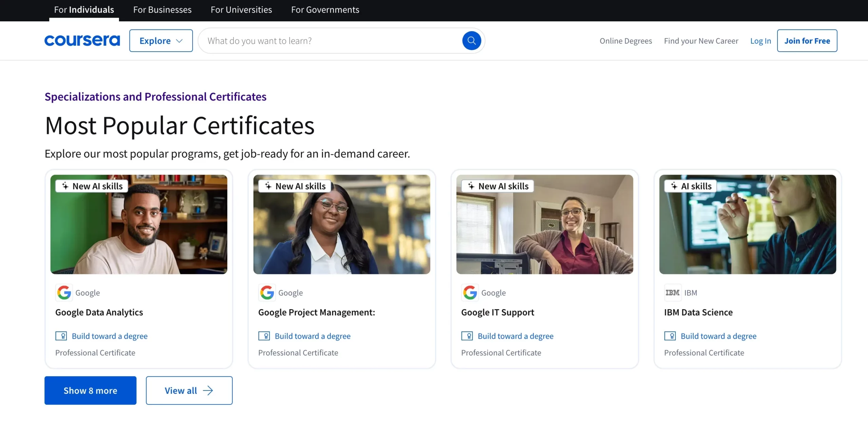
Task: Open Build toward a degree for Data Analytics
Action: 110,336
